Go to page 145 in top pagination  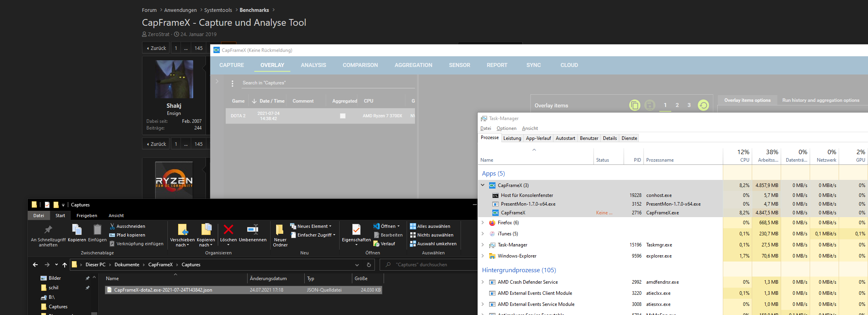coord(199,48)
